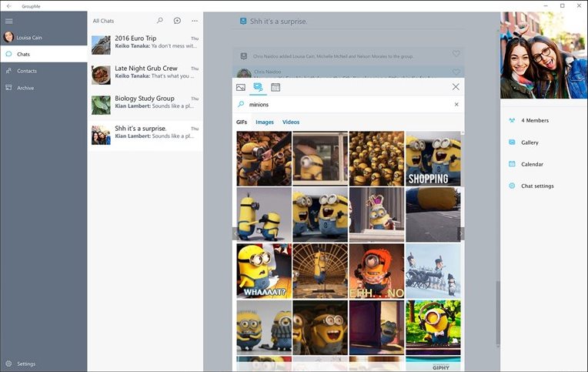
Task: Click the Chat settings gear icon
Action: coord(512,186)
